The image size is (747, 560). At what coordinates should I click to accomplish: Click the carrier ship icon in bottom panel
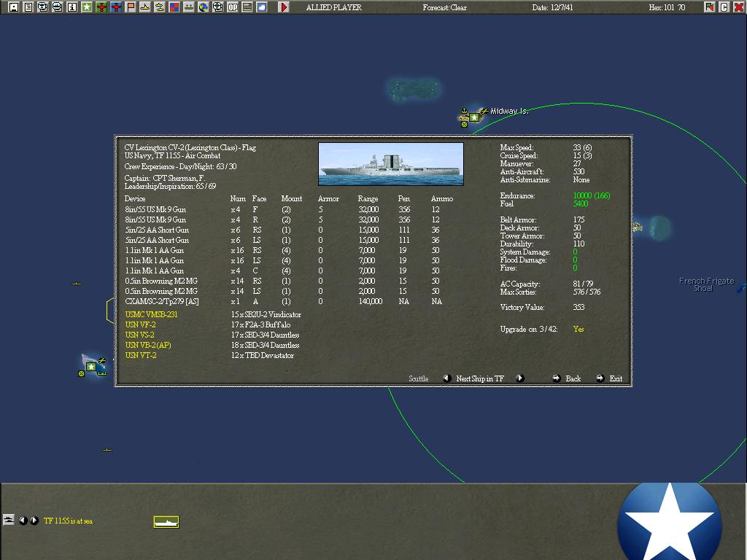166,522
